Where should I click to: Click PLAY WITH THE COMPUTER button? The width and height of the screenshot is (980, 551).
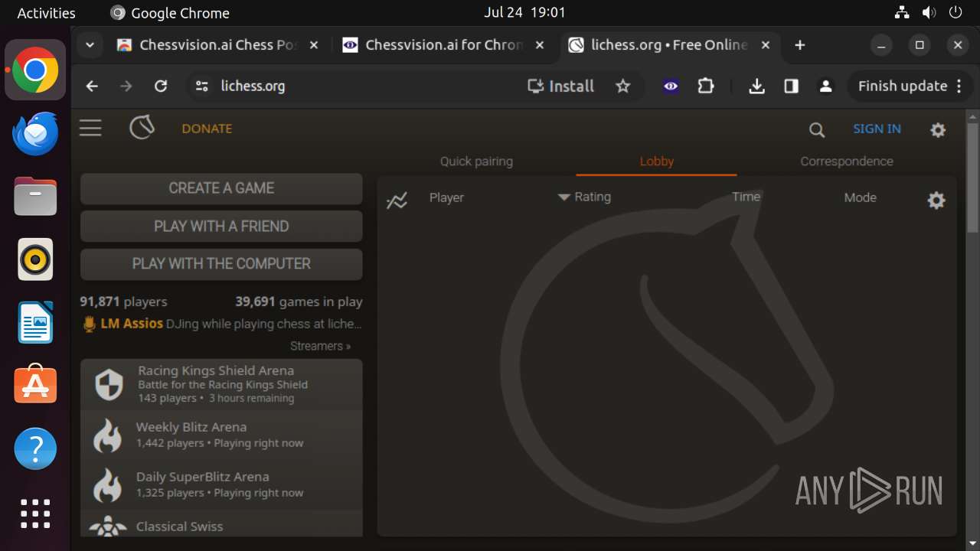[x=221, y=264]
